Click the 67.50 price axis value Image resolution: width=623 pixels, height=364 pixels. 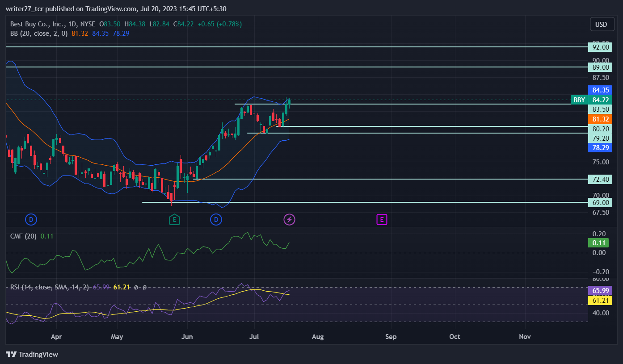(601, 213)
